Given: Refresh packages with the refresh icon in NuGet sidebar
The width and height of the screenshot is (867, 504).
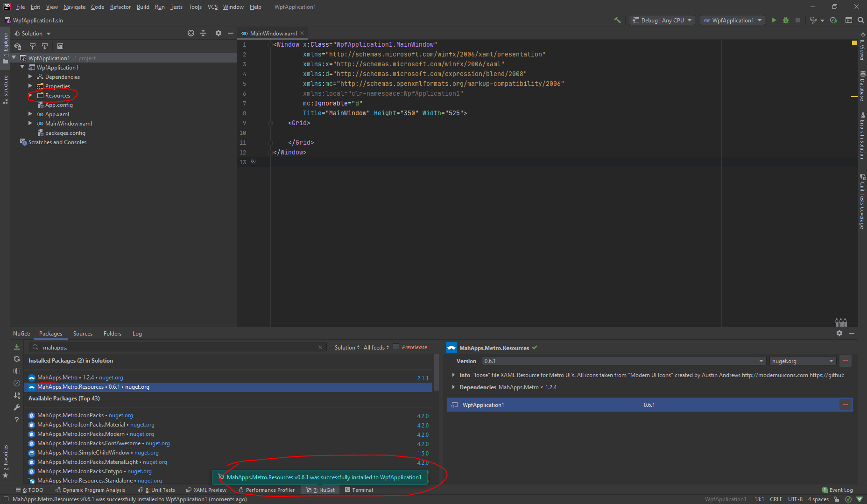Looking at the screenshot, I should (17, 359).
